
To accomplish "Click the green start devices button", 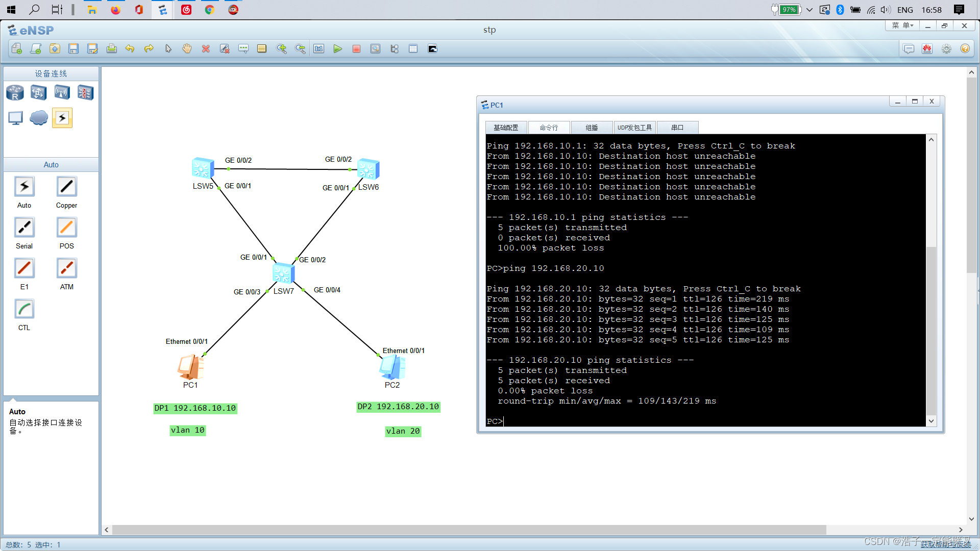I will point(337,49).
